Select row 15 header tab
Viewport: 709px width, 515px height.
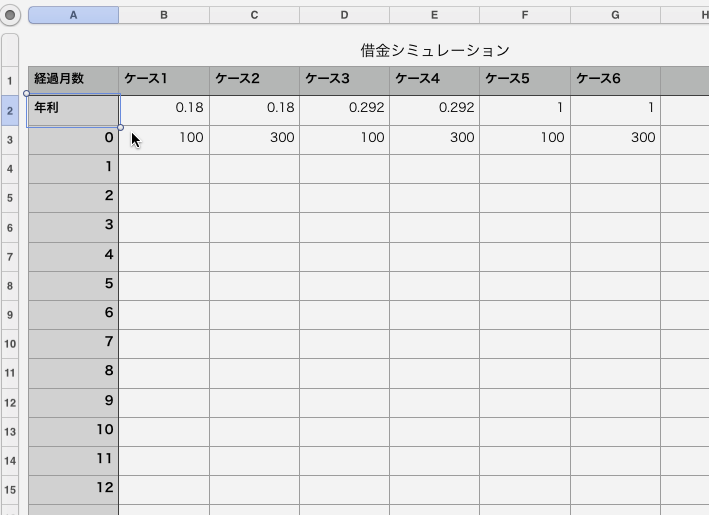[x=10, y=490]
